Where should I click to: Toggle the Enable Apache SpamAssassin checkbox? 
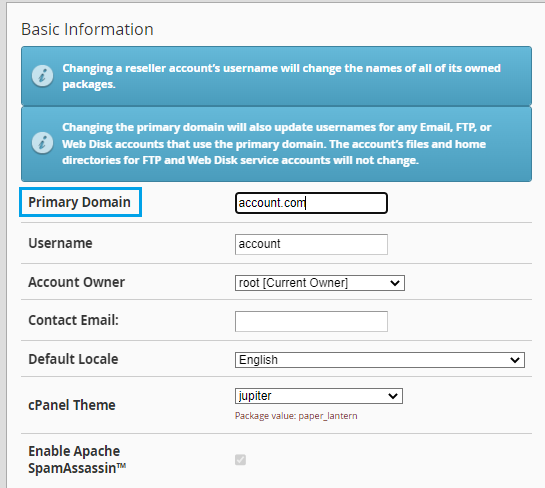pos(240,459)
